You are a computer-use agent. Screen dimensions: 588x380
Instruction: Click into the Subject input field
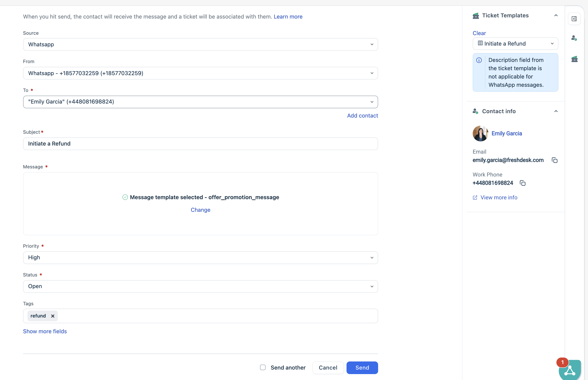200,144
